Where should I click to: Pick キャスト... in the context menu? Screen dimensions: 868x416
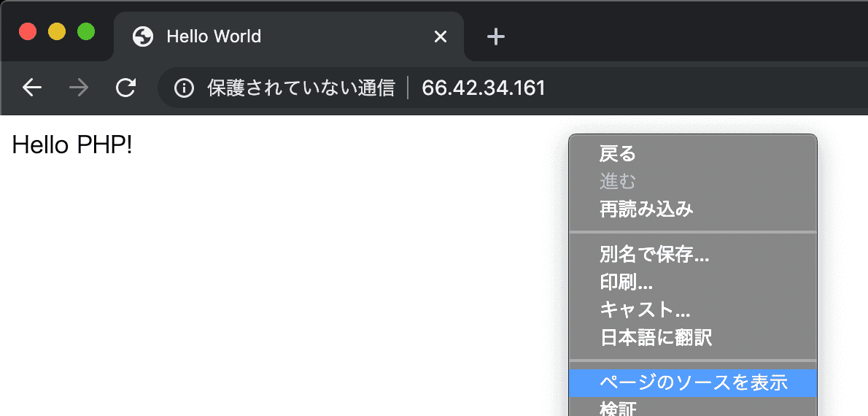click(645, 310)
